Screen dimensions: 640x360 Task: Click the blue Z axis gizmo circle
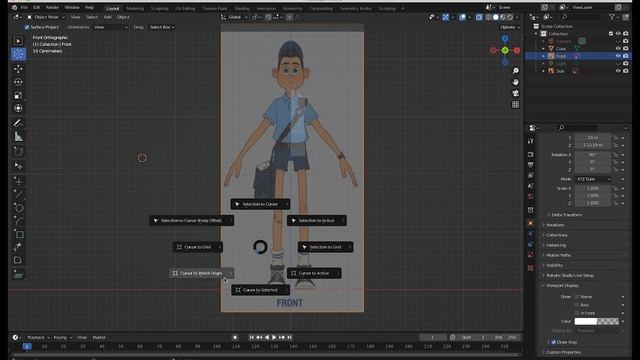(x=505, y=38)
